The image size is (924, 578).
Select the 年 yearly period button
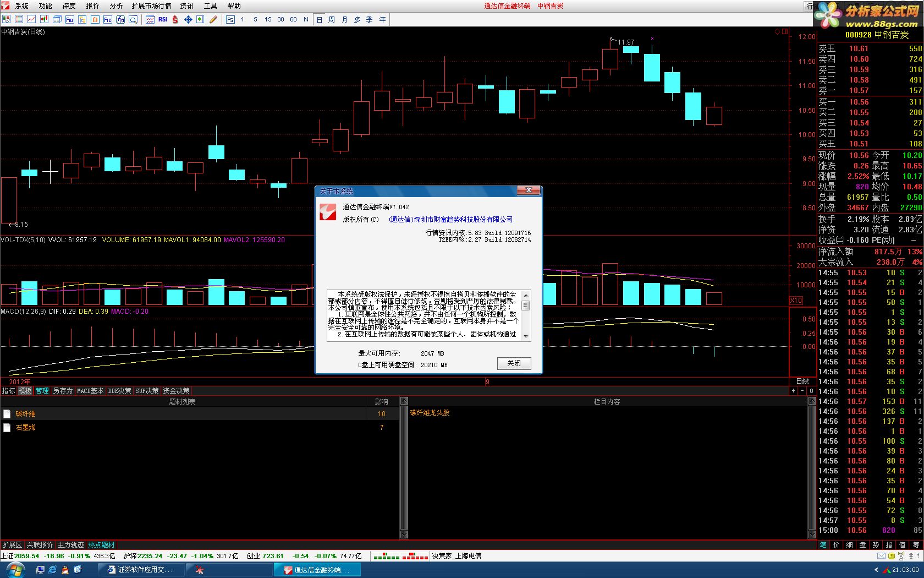(382, 19)
